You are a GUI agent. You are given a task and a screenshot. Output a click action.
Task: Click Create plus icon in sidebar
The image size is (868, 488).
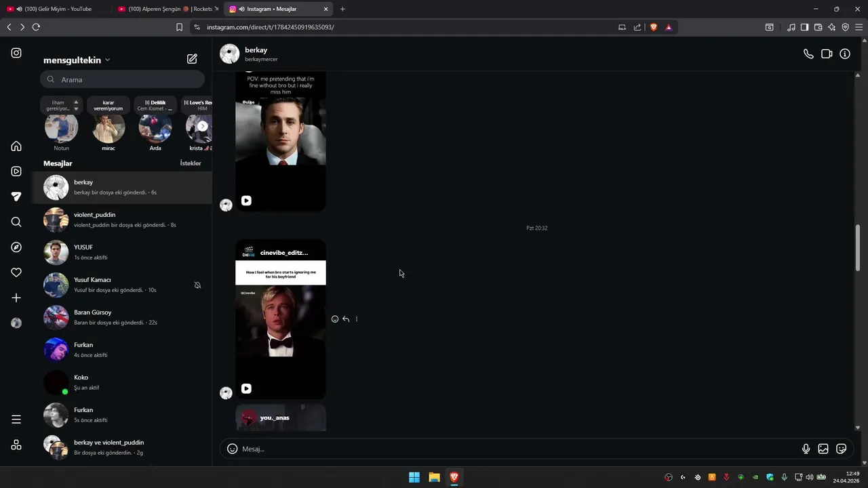pos(16,298)
